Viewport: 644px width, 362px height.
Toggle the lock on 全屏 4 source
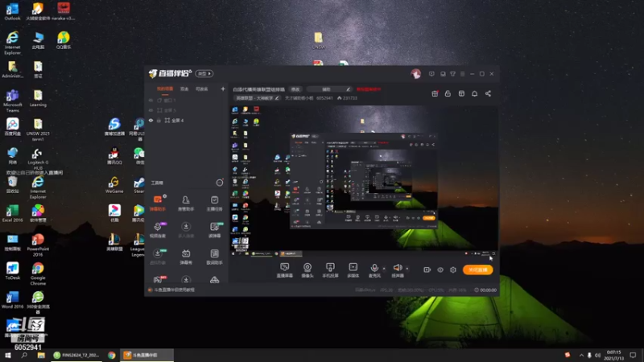[x=159, y=120]
